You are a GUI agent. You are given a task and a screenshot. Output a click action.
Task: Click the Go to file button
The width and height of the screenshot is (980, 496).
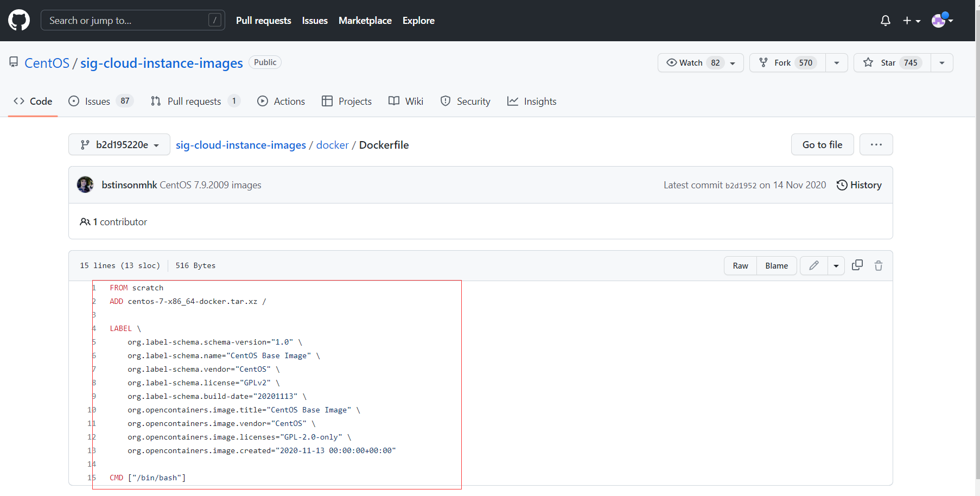coord(823,144)
